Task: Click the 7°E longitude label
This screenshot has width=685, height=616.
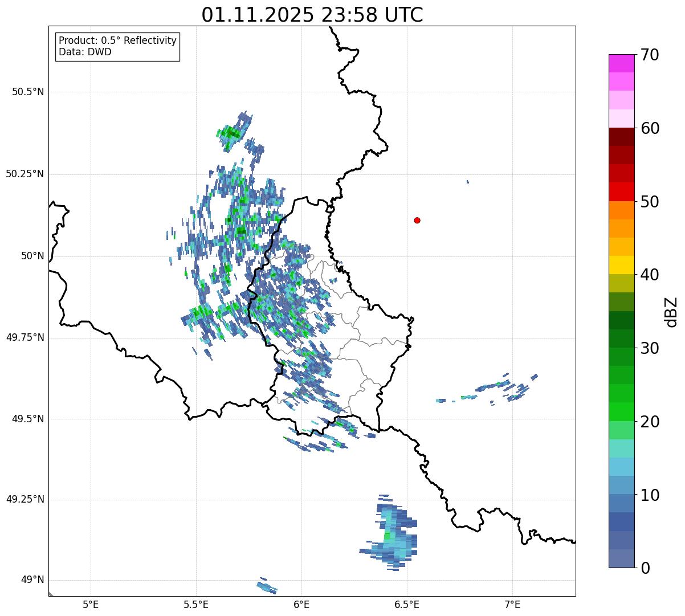Action: point(512,605)
